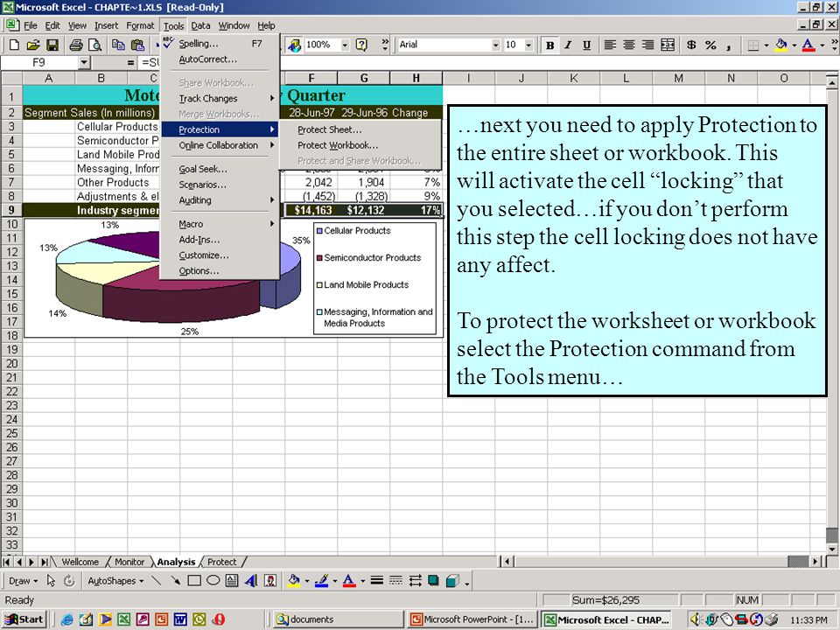Viewport: 840px width, 630px height.
Task: Toggle Bold formatting
Action: [549, 45]
